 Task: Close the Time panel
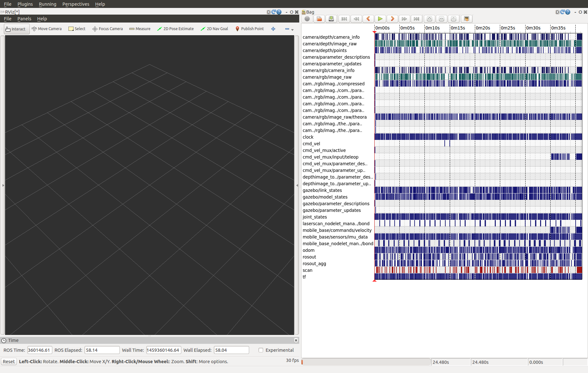(x=296, y=340)
